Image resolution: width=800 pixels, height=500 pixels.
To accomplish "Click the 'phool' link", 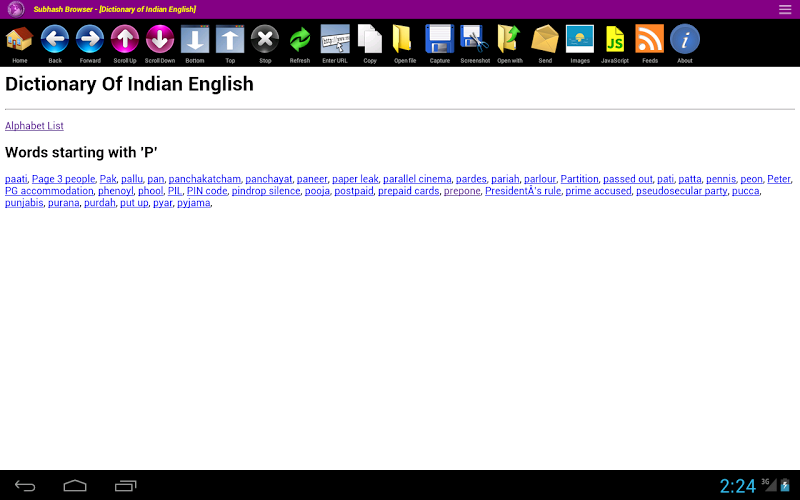I will pos(151,191).
